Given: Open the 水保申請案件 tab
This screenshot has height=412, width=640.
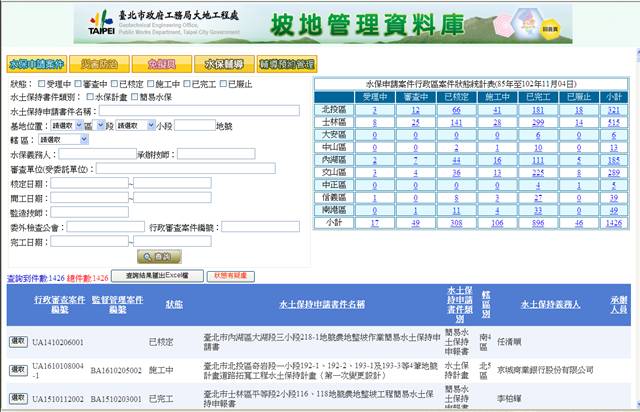Looking at the screenshot, I should 37,64.
